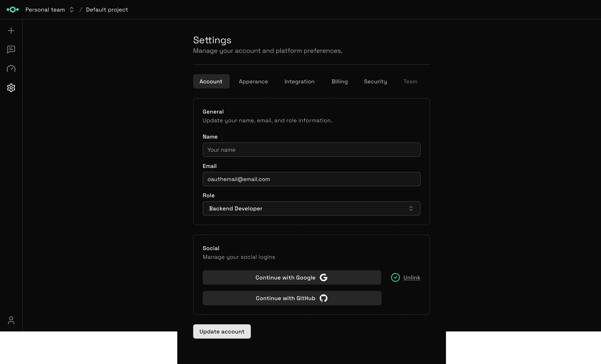Click the GitHub icon on the GitHub button
This screenshot has width=601, height=364.
tap(323, 298)
